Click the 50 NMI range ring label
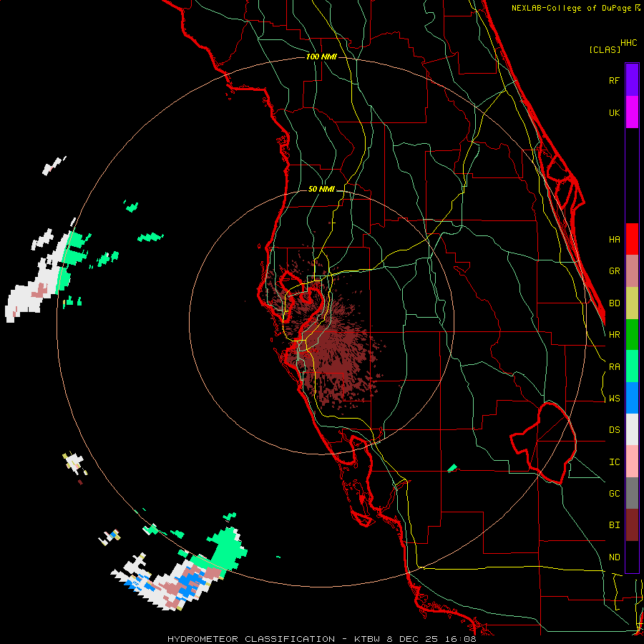Screen dimensions: 644x644 pos(321,190)
